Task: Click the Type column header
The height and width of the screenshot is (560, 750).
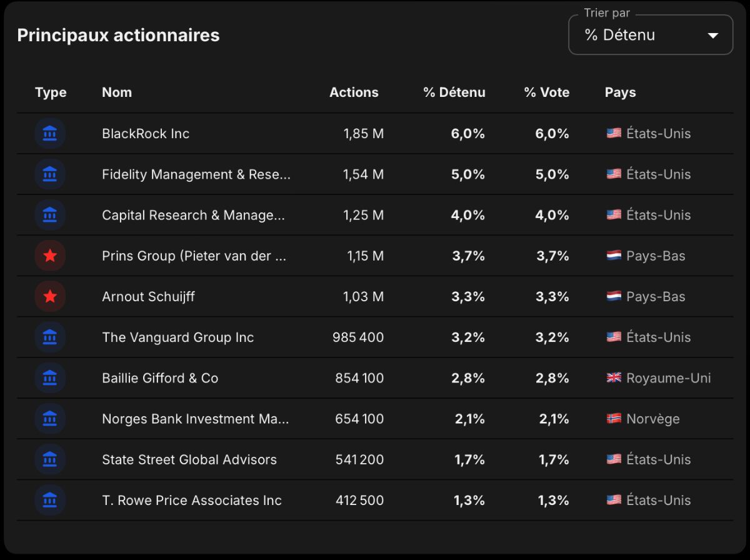Action: pos(51,92)
